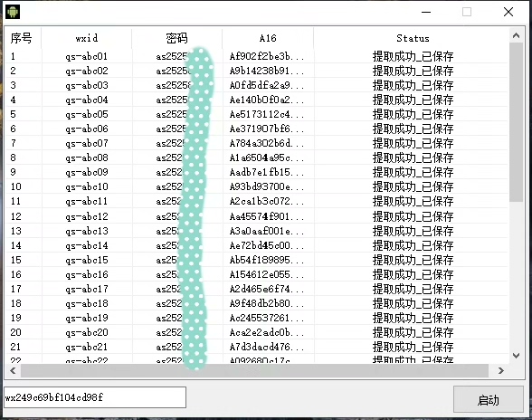Select the qs-abc17 cell

(87, 289)
